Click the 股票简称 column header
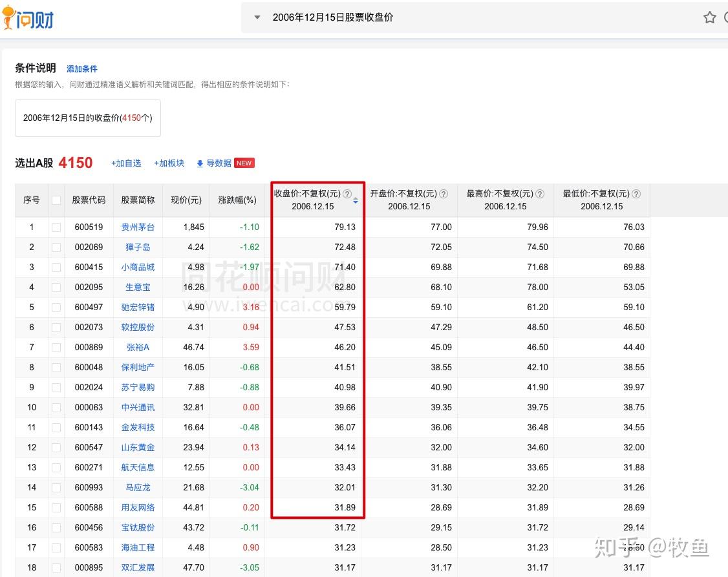 (138, 200)
